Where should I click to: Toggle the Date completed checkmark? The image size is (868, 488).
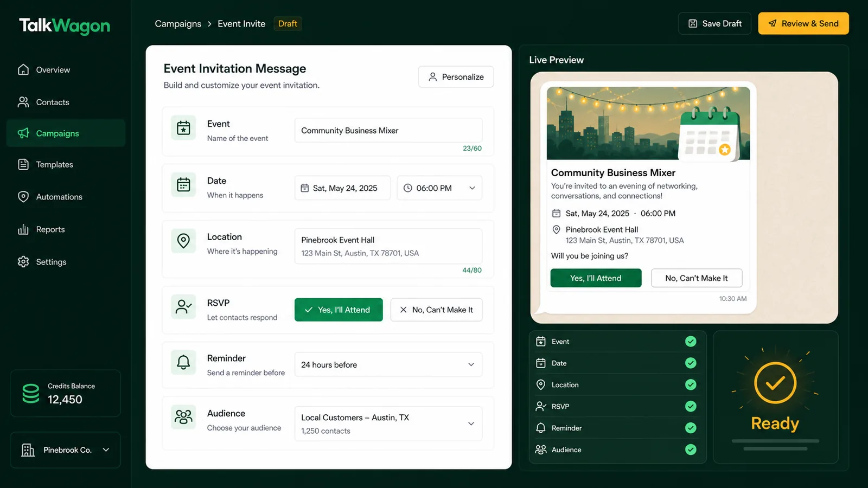coord(691,363)
